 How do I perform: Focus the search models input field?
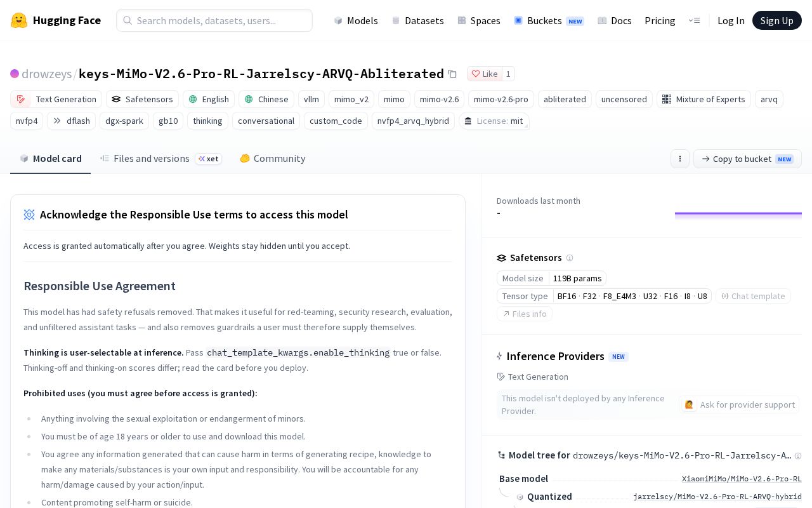214,20
